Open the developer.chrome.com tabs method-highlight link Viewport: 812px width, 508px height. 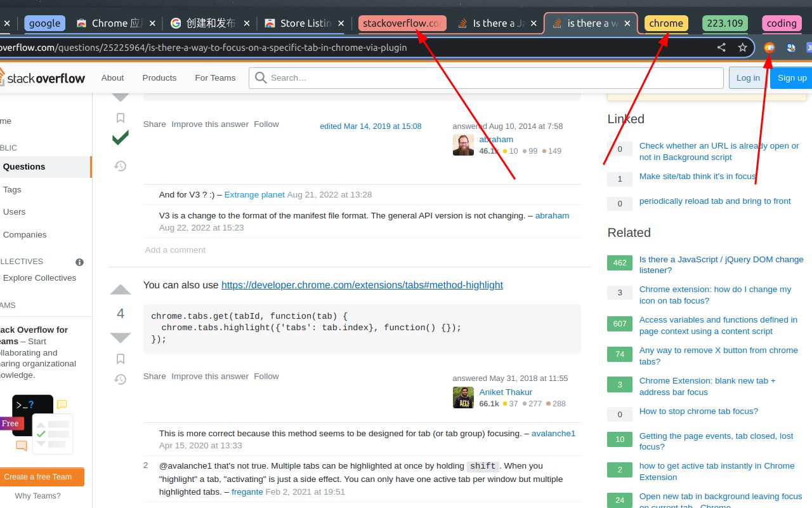pyautogui.click(x=362, y=285)
